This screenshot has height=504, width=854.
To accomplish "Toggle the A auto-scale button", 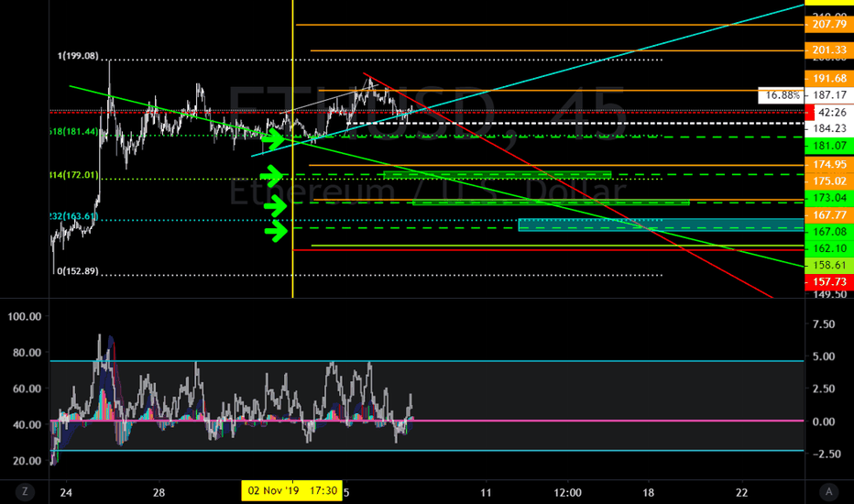I will (x=829, y=492).
